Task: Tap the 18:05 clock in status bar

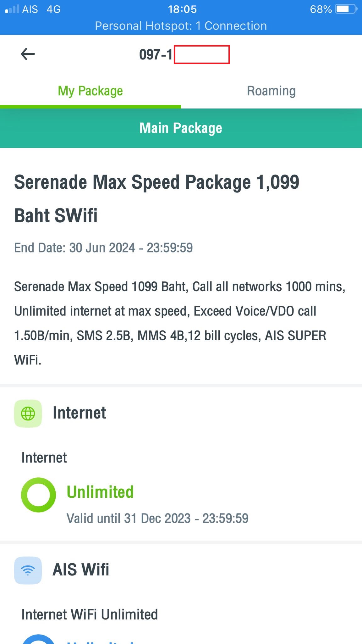Action: pyautogui.click(x=182, y=9)
